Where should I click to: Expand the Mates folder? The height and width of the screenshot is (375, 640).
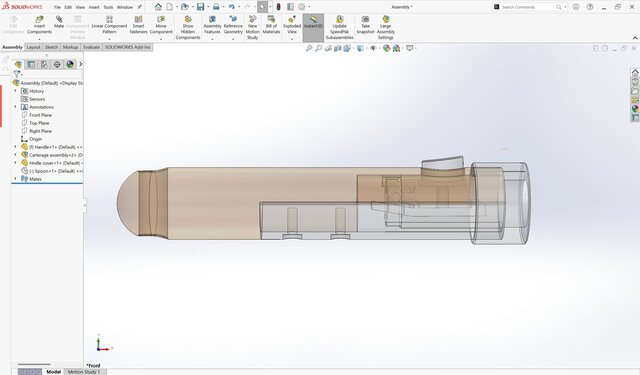pyautogui.click(x=16, y=179)
